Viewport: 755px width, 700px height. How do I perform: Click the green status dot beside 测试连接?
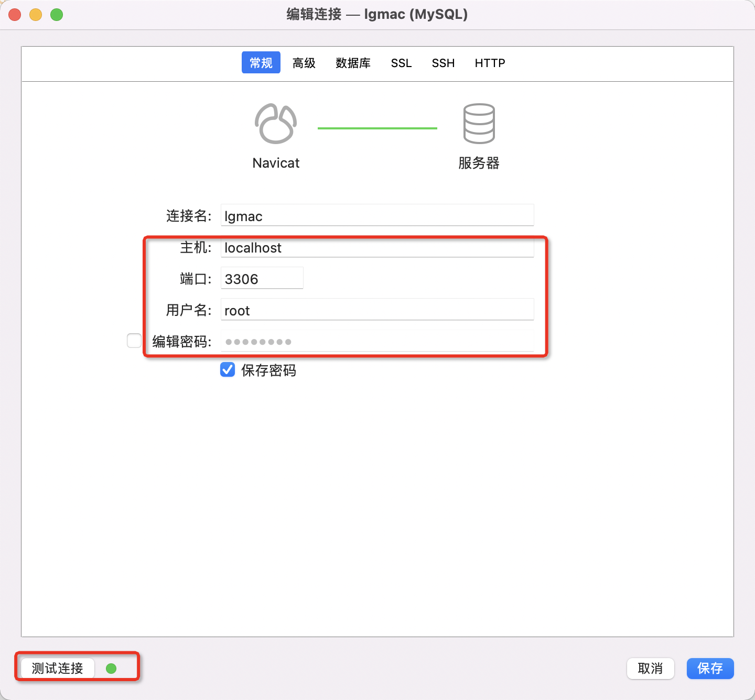click(x=111, y=668)
